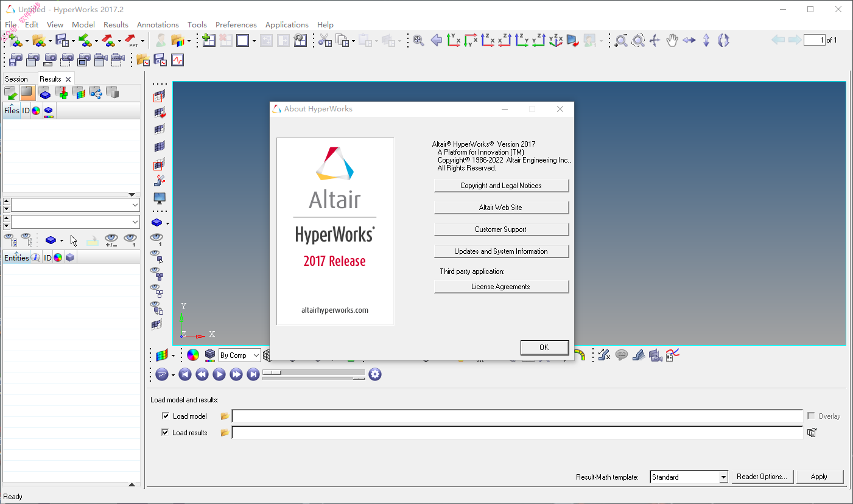Click the speech bubble notes icon
This screenshot has height=504, width=853.
(621, 355)
